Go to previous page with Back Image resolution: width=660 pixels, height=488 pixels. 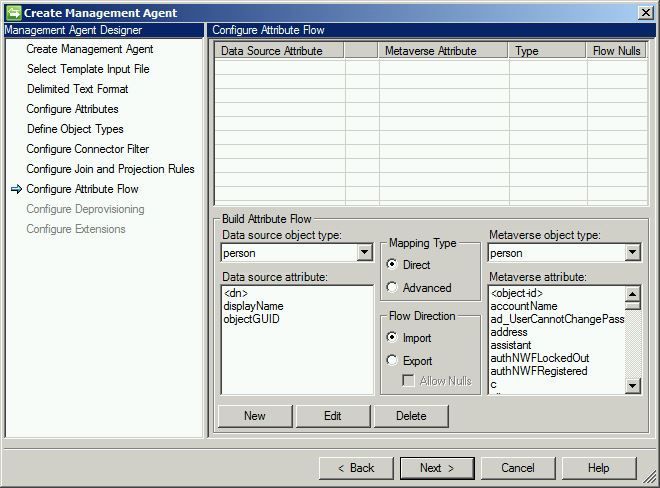click(x=356, y=468)
